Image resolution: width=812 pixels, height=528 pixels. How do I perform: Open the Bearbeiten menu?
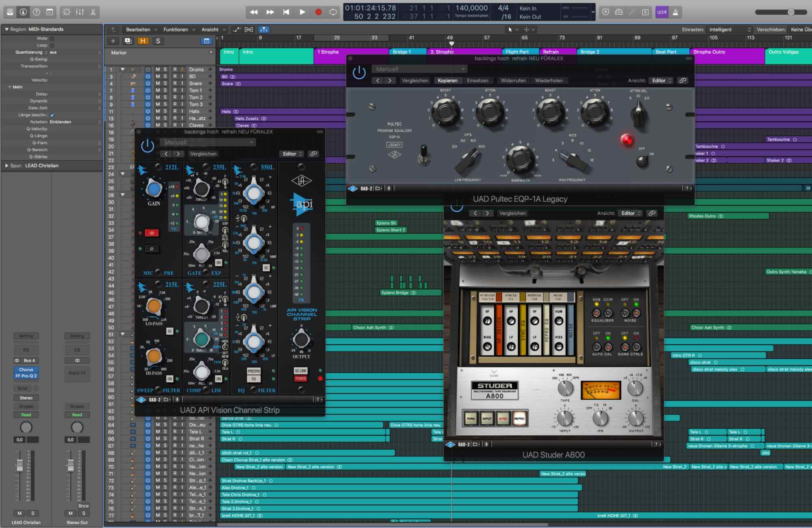[138, 29]
